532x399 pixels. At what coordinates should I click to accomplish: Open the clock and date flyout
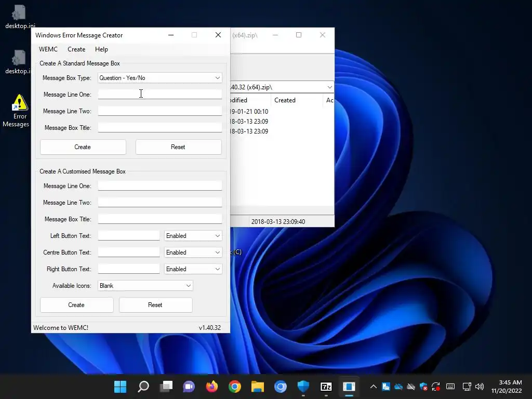point(507,387)
